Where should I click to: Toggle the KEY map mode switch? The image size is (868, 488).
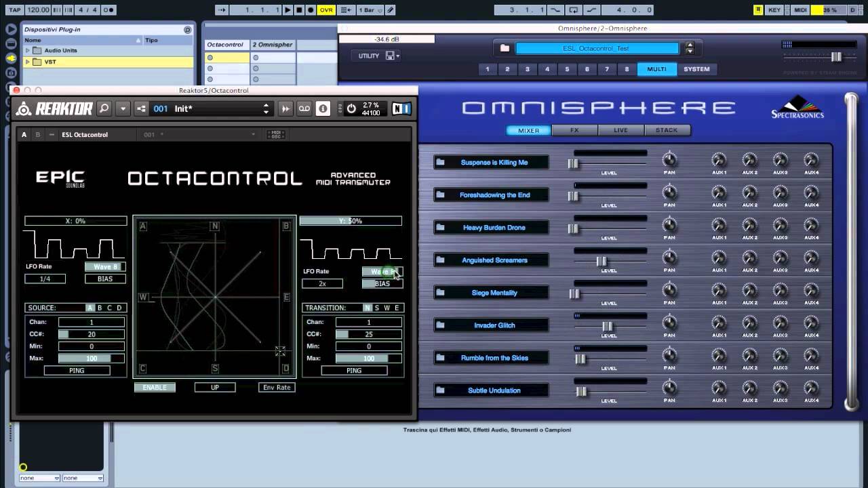coord(774,10)
